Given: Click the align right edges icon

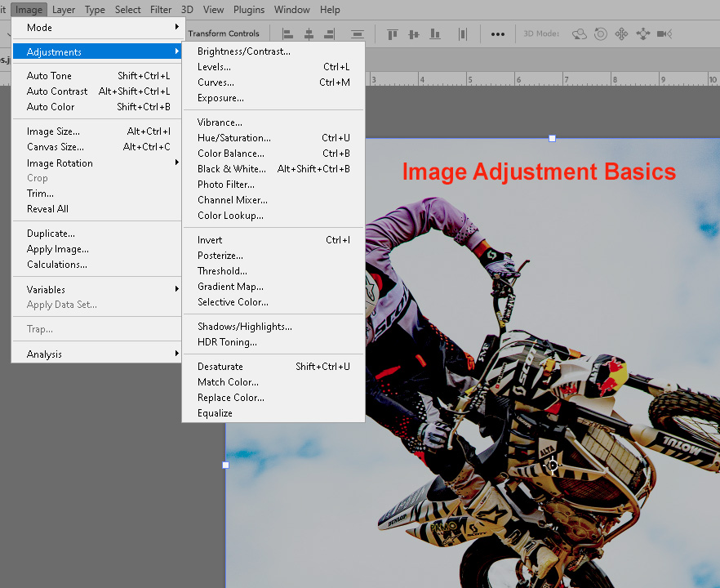Looking at the screenshot, I should [329, 33].
